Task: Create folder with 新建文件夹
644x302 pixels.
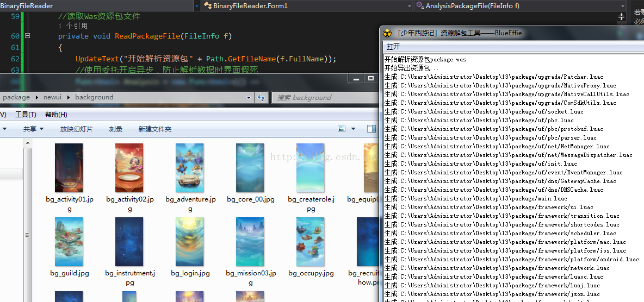Action: (155, 129)
